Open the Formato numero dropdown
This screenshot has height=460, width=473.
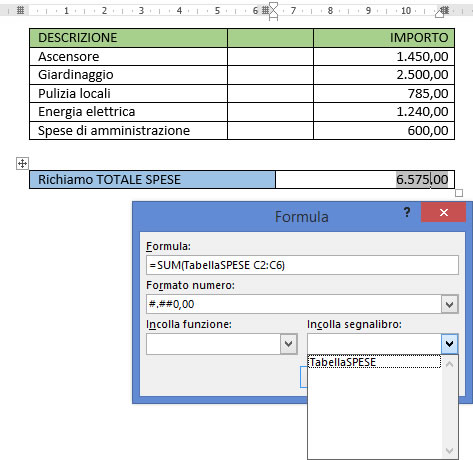(449, 304)
